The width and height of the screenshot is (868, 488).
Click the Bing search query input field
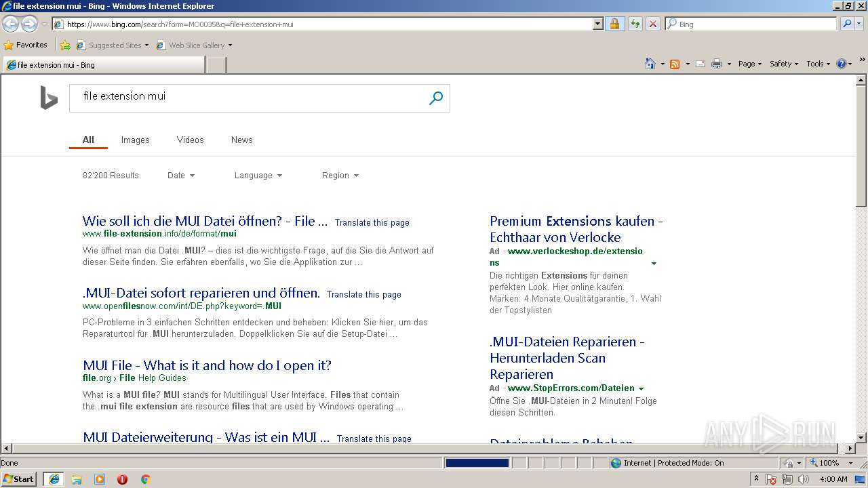[x=251, y=97]
